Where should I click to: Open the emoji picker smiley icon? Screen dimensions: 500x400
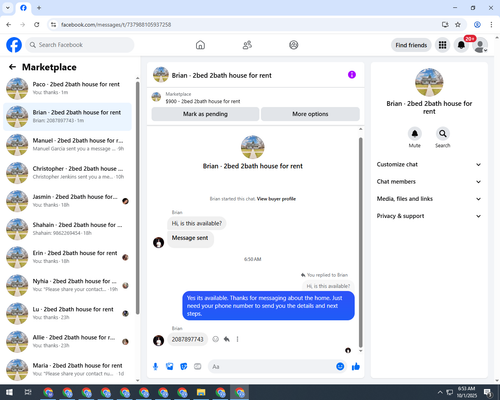pyautogui.click(x=340, y=367)
